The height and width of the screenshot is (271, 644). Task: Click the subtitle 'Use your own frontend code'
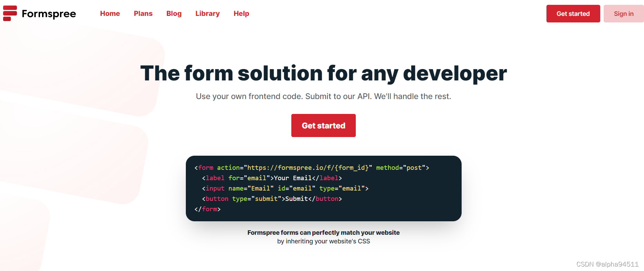pyautogui.click(x=323, y=96)
